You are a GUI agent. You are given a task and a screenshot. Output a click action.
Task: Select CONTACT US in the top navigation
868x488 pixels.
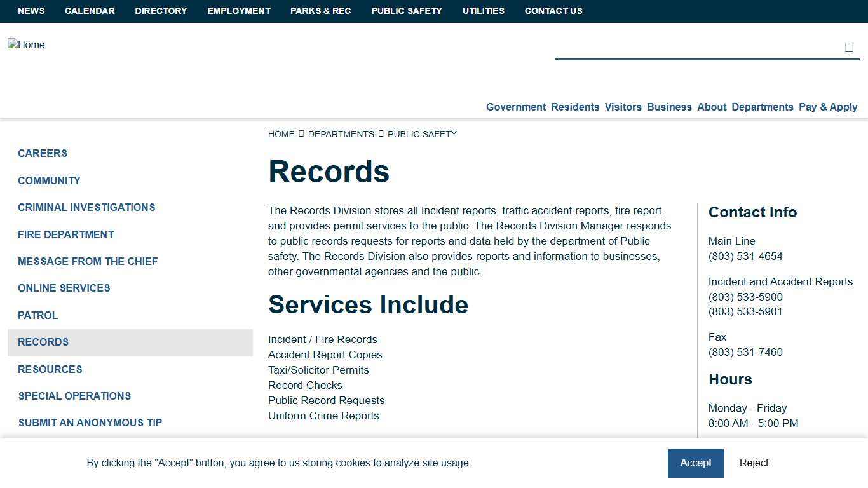(x=553, y=11)
